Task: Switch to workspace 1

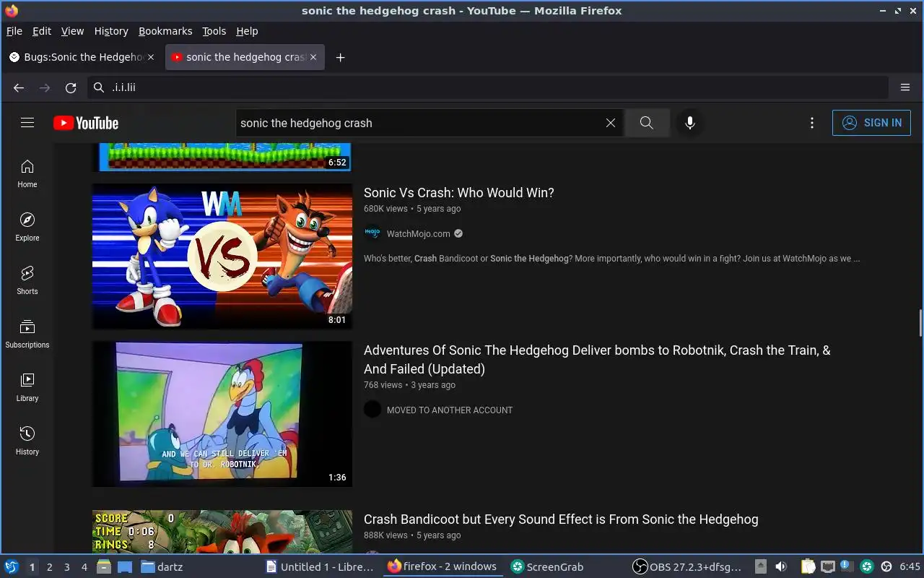Action: point(32,567)
